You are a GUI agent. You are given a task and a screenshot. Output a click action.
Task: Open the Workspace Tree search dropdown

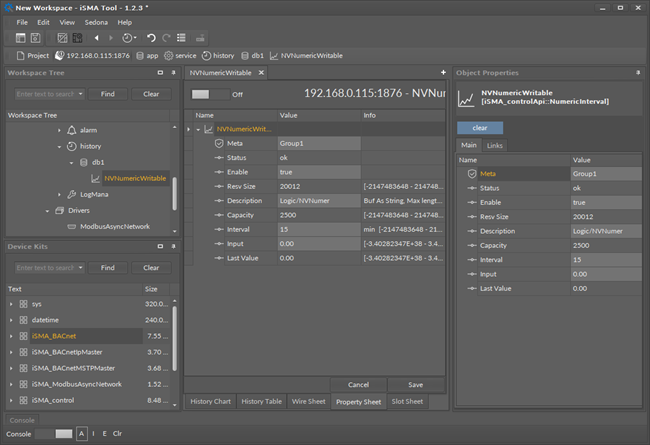coord(80,93)
